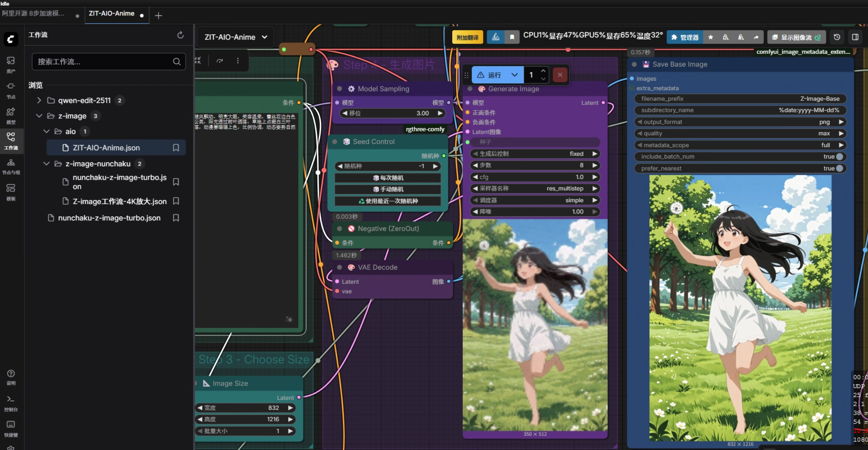Refresh the workflows list

click(180, 35)
